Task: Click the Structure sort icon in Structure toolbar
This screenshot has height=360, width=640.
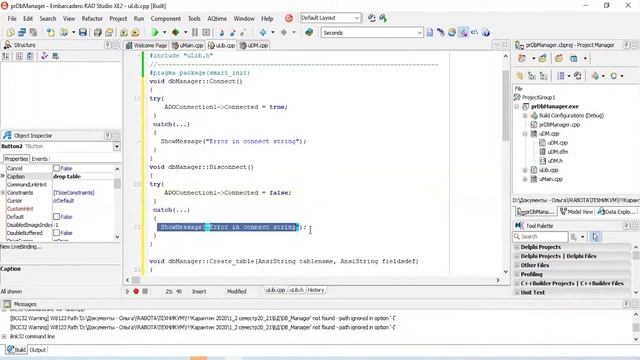Action: [x=6, y=56]
